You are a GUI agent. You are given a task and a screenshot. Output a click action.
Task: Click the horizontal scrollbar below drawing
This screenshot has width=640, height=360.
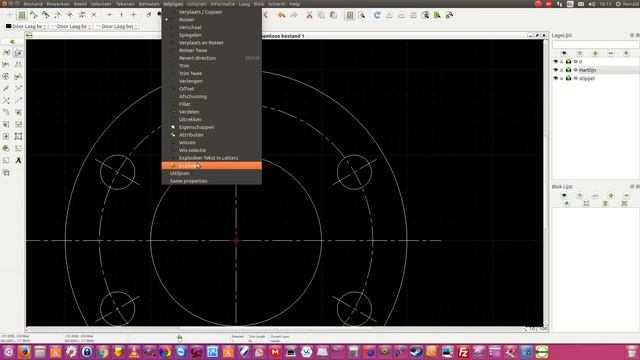276,329
